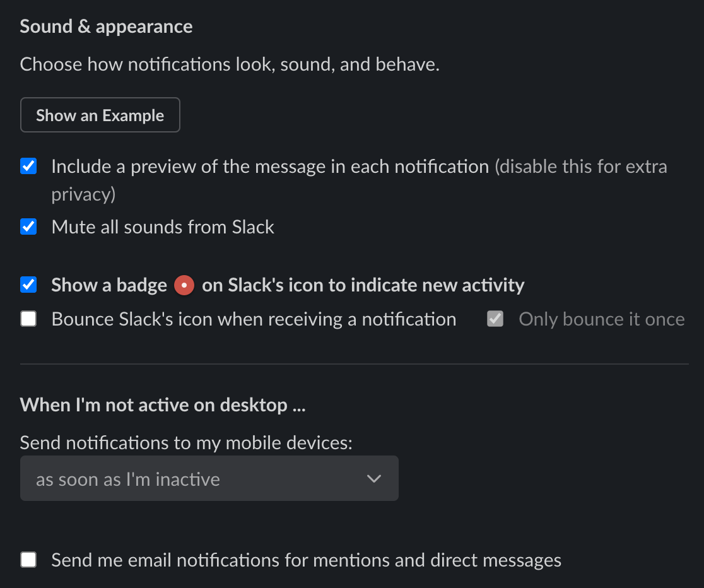Enable the email notifications checkbox
704x588 pixels.
(x=28, y=560)
